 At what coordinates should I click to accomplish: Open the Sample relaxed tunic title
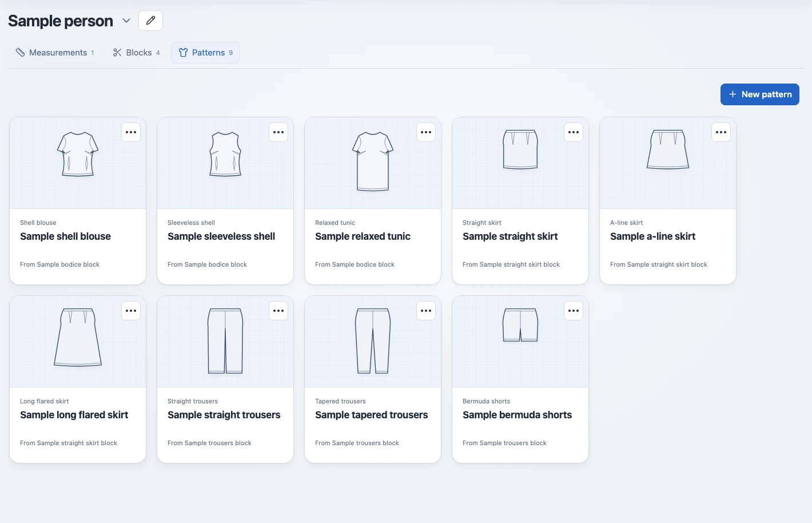(x=363, y=236)
